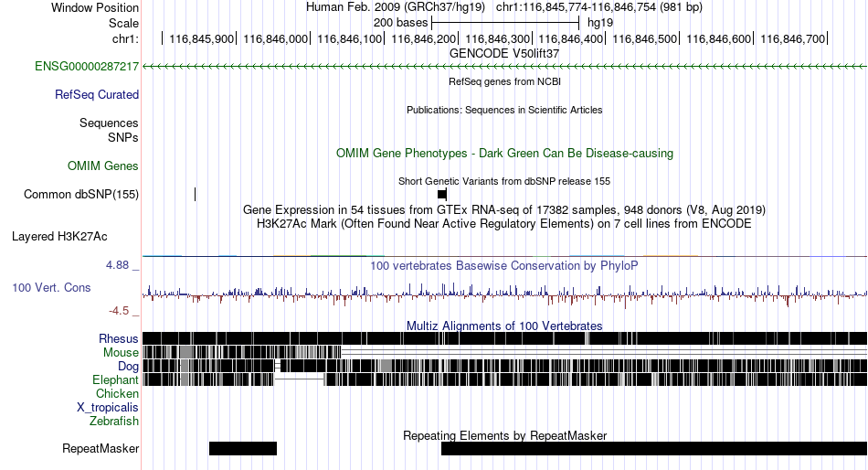This screenshot has width=868, height=470.
Task: Click Short Genetic Variants from dbSNP title
Action: coord(504,181)
